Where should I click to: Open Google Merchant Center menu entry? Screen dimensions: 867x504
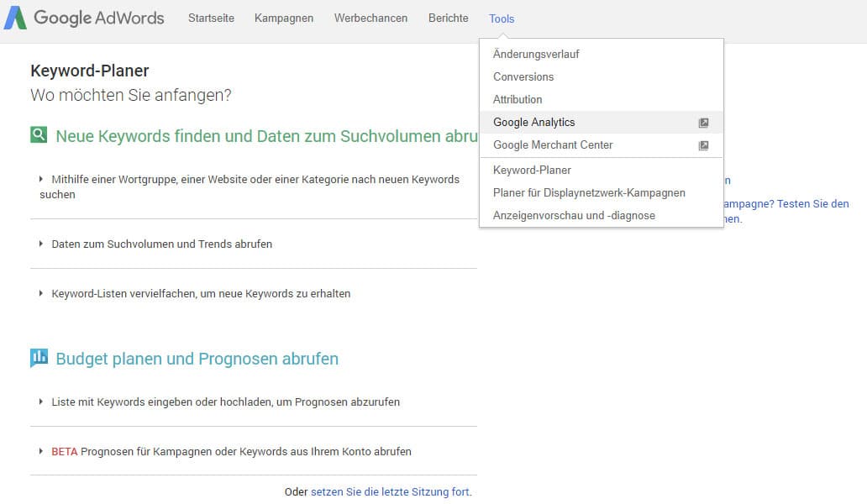click(601, 144)
